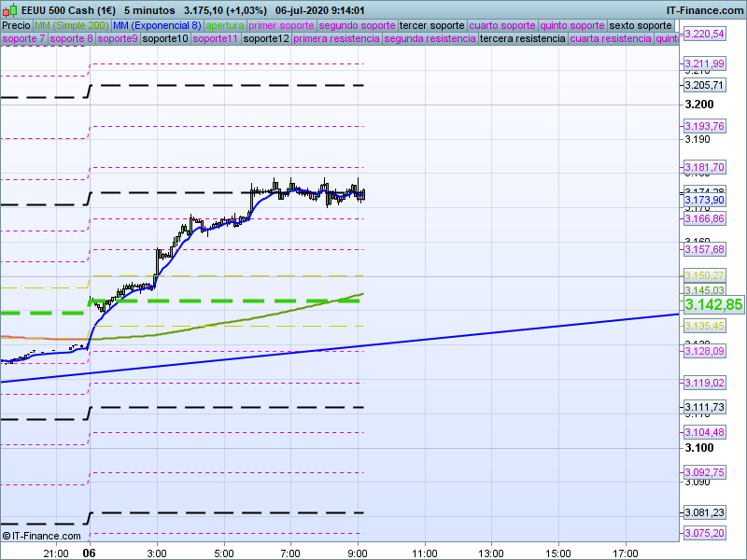Open the apertura indicator label

point(225,26)
